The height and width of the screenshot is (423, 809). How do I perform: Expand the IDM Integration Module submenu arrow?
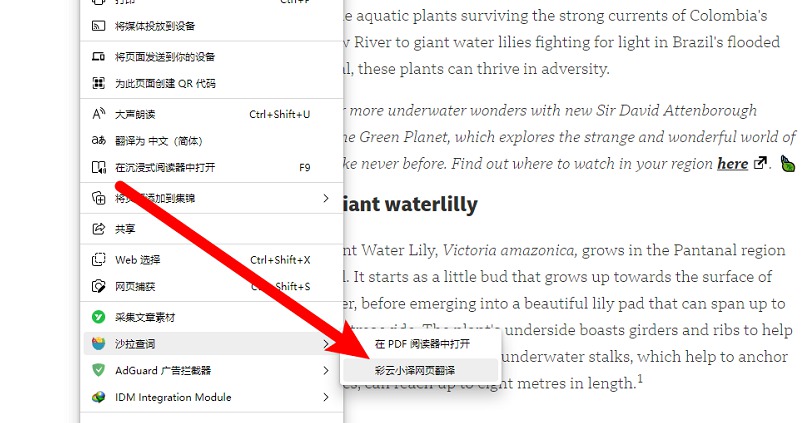tap(326, 397)
